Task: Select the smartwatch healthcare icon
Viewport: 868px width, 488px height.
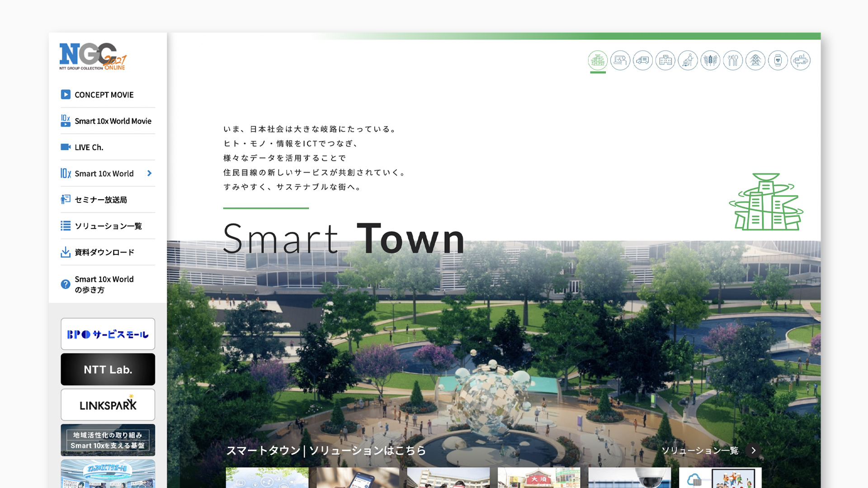Action: (778, 60)
